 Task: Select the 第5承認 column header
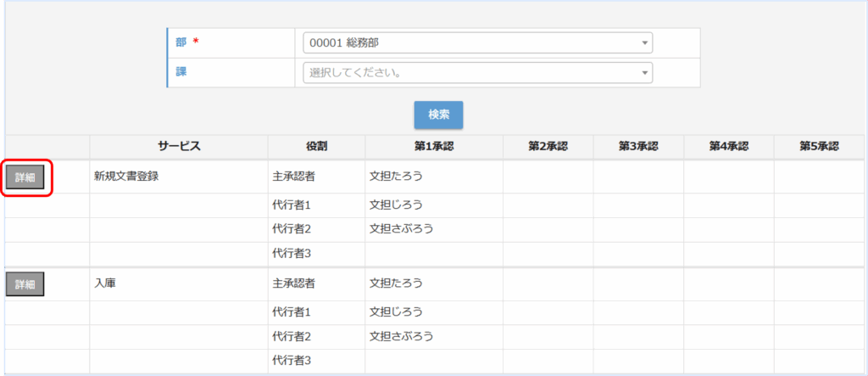tap(819, 146)
